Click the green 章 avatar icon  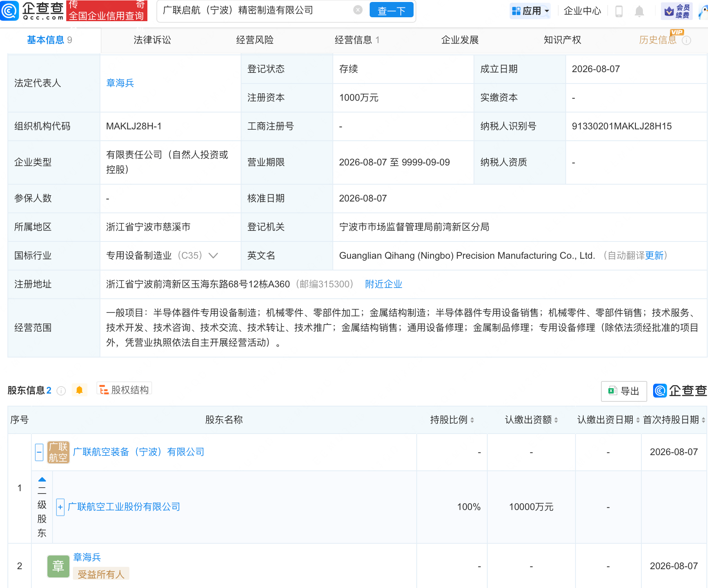[x=58, y=566]
